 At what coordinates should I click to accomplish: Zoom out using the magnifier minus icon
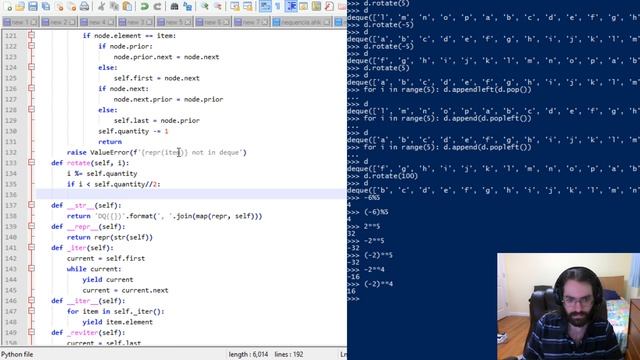tap(218, 6)
